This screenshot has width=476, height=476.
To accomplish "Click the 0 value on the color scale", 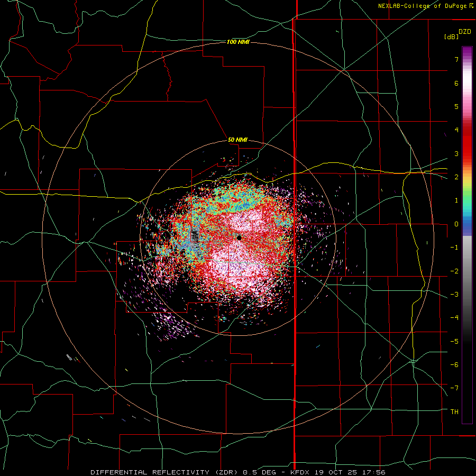I will [456, 224].
